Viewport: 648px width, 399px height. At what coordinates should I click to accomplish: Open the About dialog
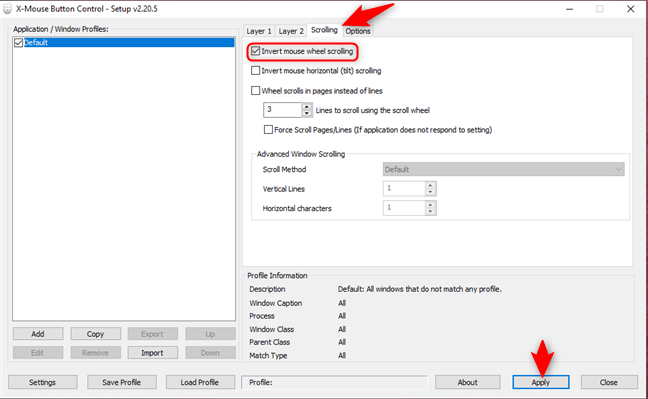(467, 382)
